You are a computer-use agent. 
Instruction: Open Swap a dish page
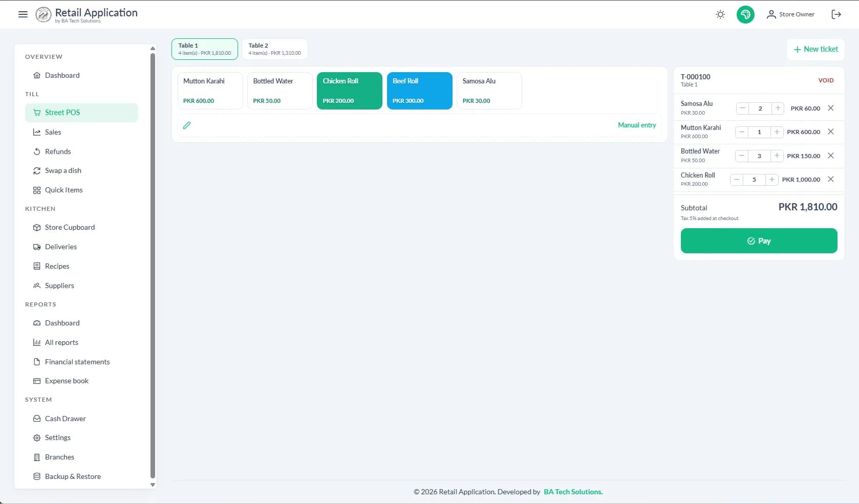point(81,170)
